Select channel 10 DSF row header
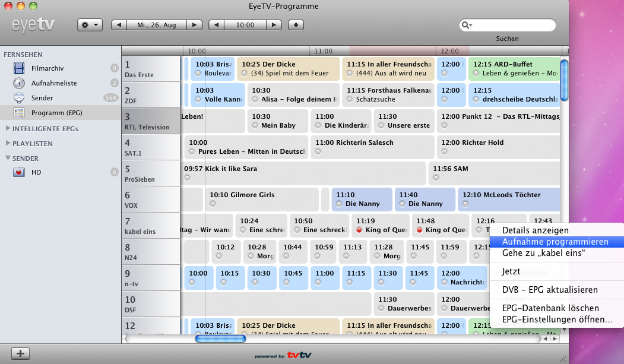The width and height of the screenshot is (624, 364). (151, 305)
